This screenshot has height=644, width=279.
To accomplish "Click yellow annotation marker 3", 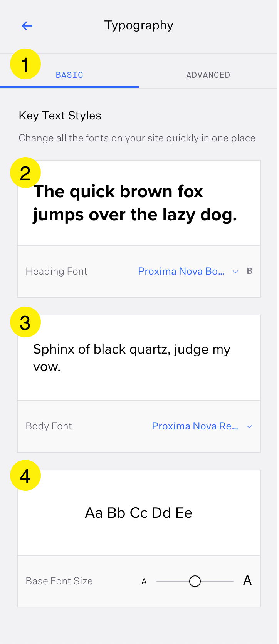I will pos(25,322).
